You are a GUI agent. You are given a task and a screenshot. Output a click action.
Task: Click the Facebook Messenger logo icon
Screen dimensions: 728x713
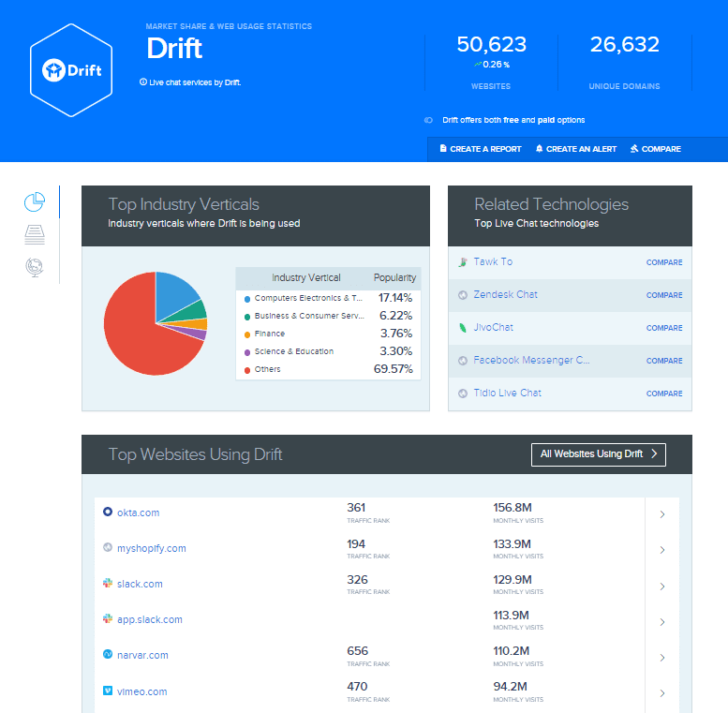pos(463,361)
